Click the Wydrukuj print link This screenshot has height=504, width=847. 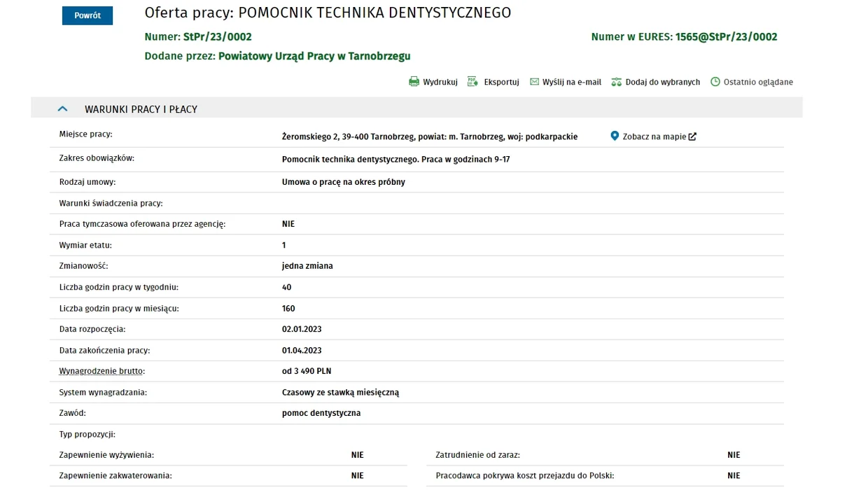point(440,82)
